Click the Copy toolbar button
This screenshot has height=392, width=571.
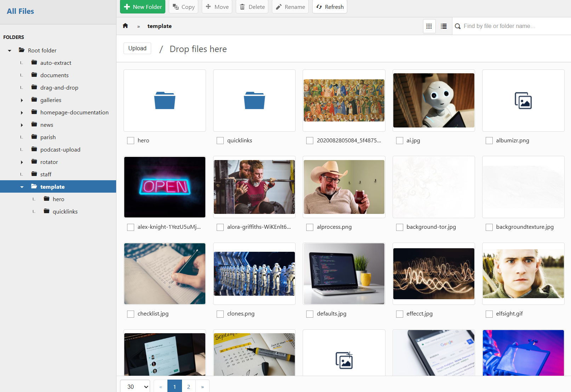pyautogui.click(x=184, y=7)
